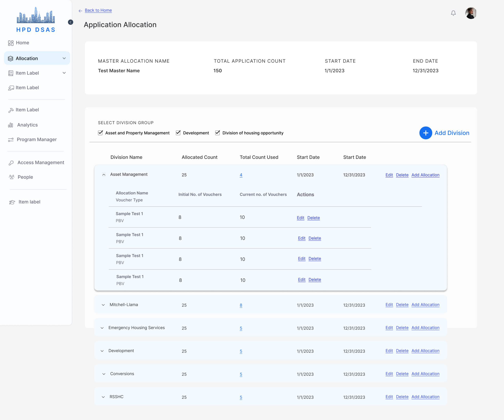Collapse sidebar with round arrow button
Viewport: 504px width, 420px height.
[70, 22]
